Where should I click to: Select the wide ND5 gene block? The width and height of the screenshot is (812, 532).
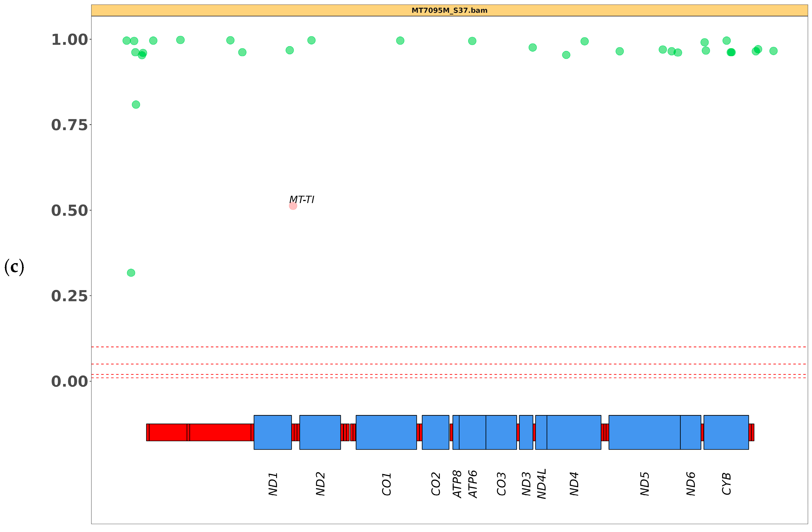[x=644, y=432]
